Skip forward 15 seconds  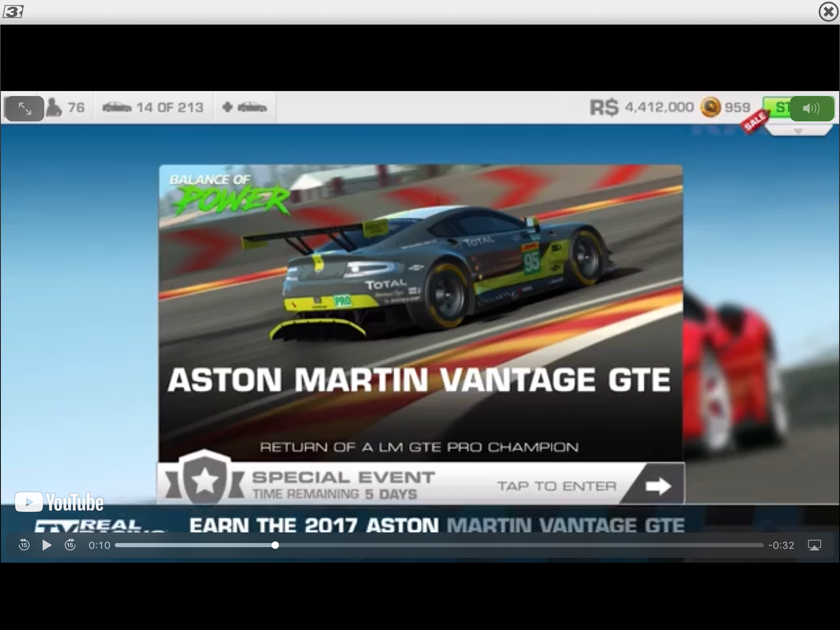[70, 545]
